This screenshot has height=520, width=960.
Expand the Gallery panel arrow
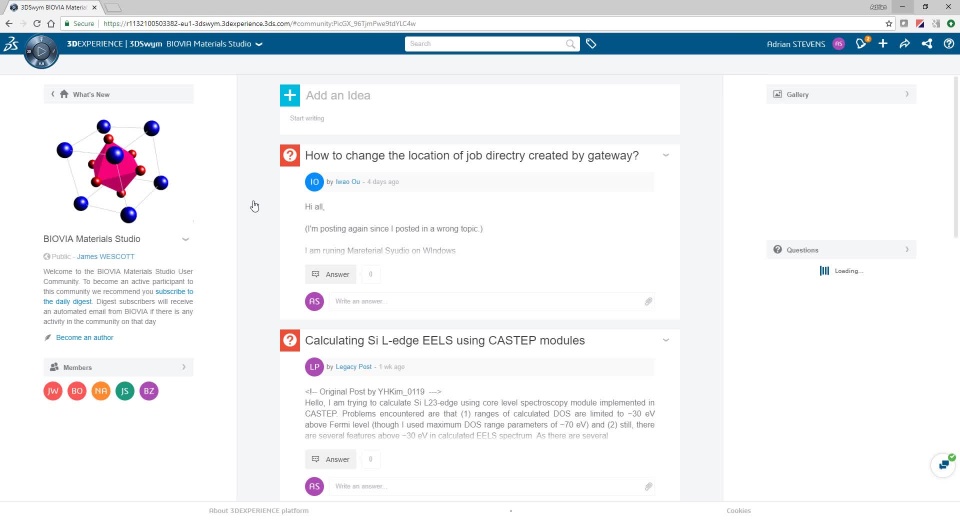point(907,94)
